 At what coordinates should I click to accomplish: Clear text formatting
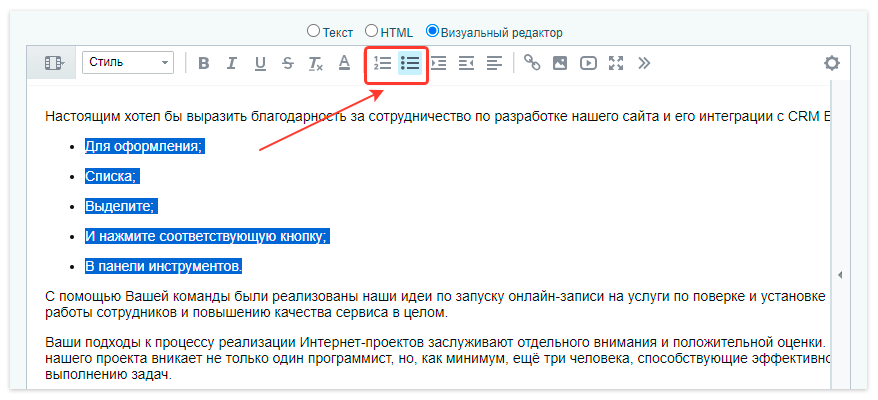coord(316,63)
